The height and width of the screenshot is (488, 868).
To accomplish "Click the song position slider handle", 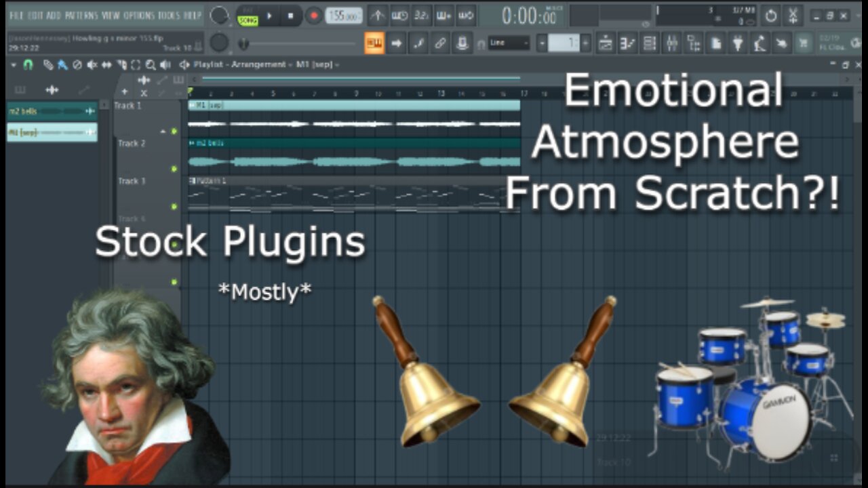I will [243, 44].
